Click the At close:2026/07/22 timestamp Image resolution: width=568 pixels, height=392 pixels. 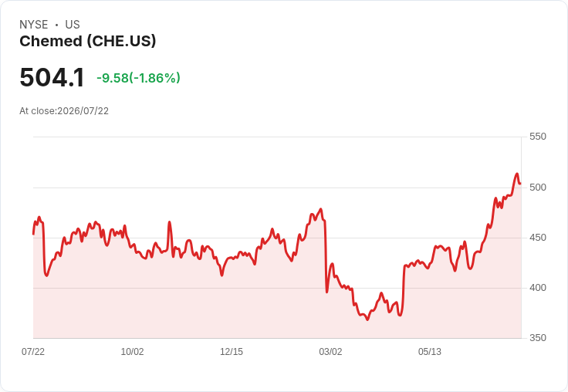tap(64, 111)
